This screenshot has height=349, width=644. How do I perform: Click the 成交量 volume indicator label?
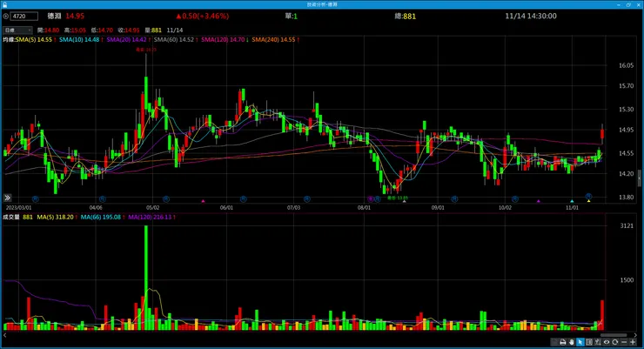click(x=11, y=217)
